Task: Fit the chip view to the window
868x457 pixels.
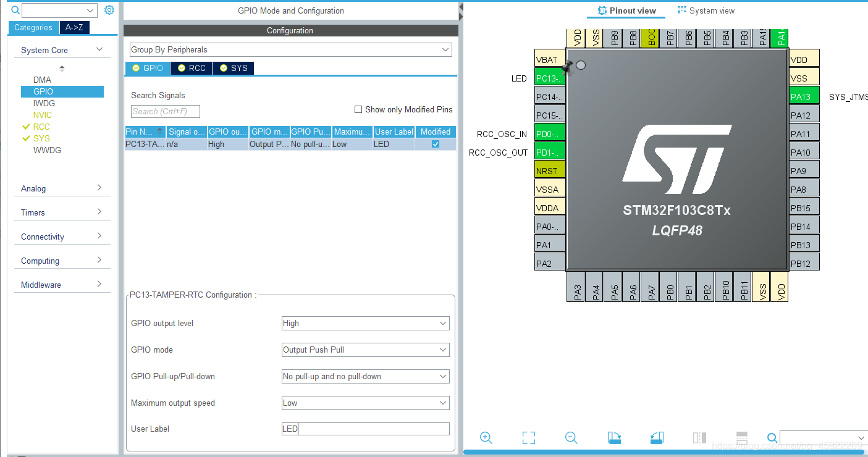Action: click(x=528, y=438)
